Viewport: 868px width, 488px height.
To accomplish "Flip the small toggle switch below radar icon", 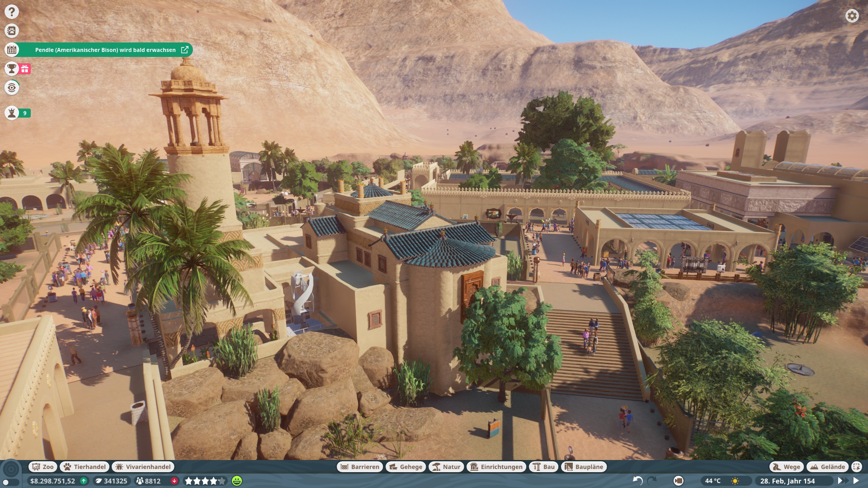I will 11,483.
